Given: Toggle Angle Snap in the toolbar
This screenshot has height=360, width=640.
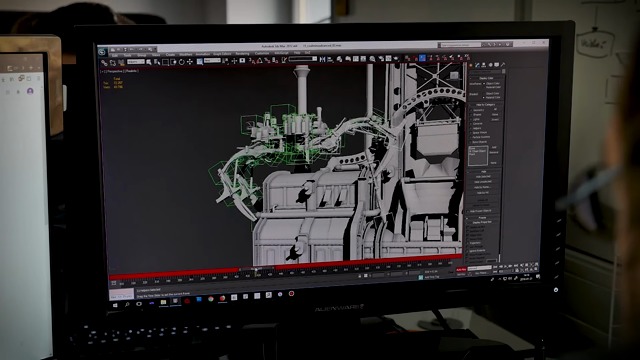Looking at the screenshot, I should coord(260,61).
